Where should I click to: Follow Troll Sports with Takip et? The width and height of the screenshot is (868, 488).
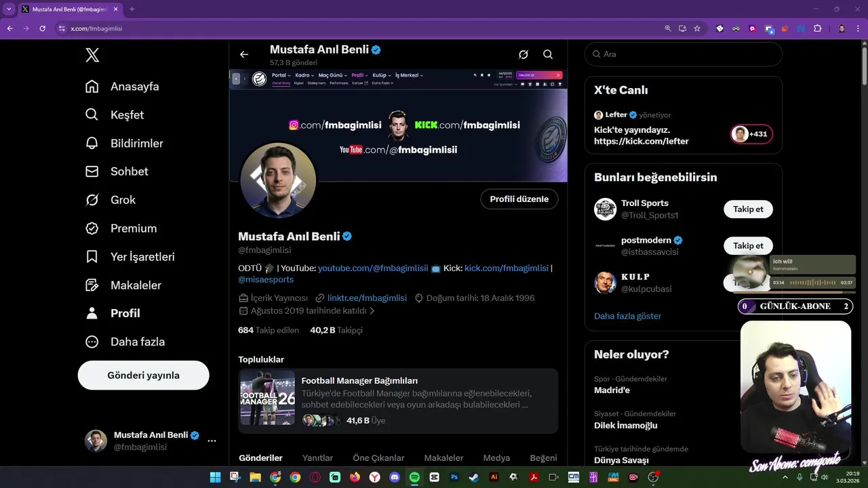[x=748, y=209]
